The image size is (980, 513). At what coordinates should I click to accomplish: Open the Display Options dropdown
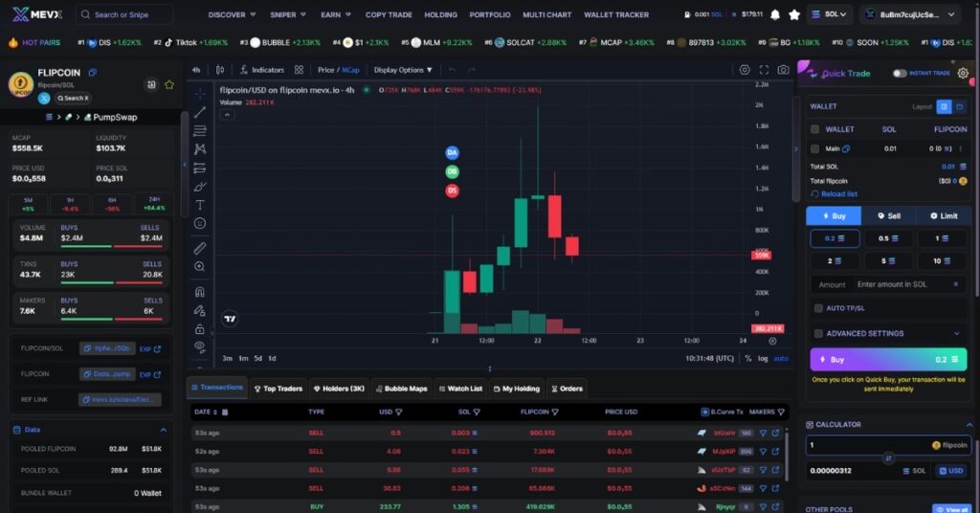click(x=403, y=70)
